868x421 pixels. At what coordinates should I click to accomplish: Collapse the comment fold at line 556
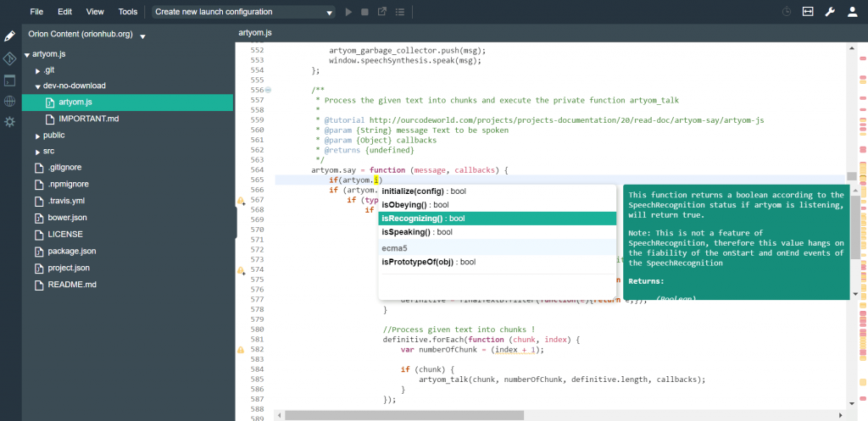pyautogui.click(x=268, y=90)
